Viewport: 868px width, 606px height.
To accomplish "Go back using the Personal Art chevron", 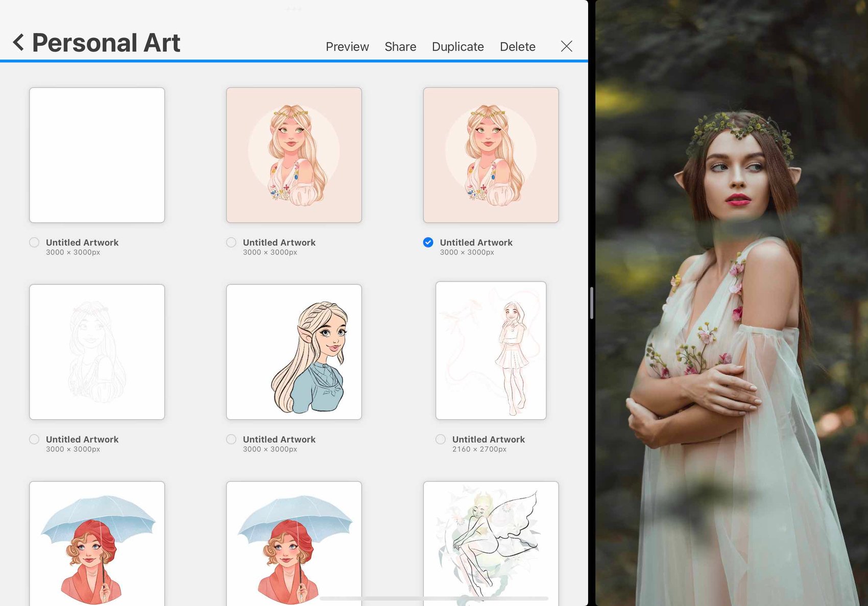I will 18,42.
